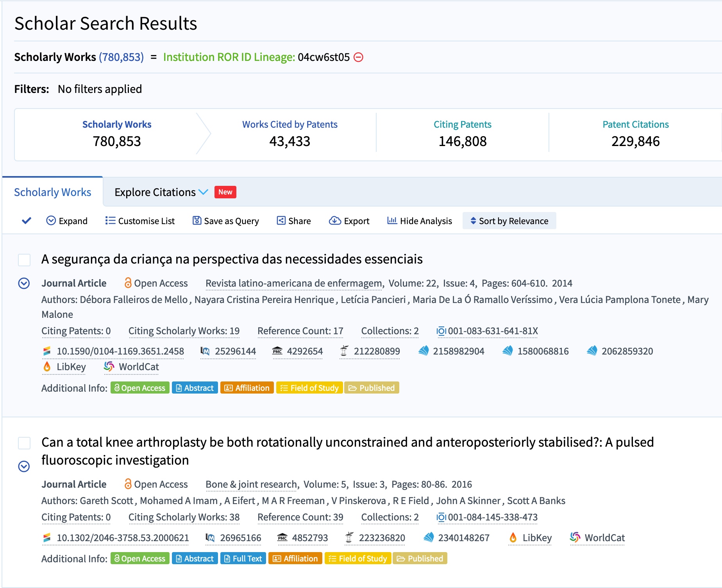Open WorldCat link for first article

point(132,367)
